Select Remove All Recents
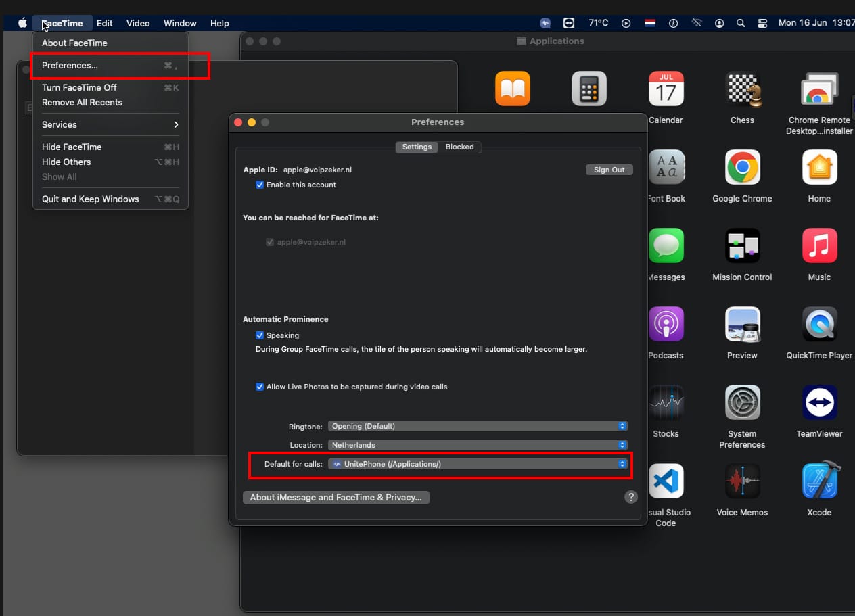This screenshot has height=616, width=855. coord(110,102)
